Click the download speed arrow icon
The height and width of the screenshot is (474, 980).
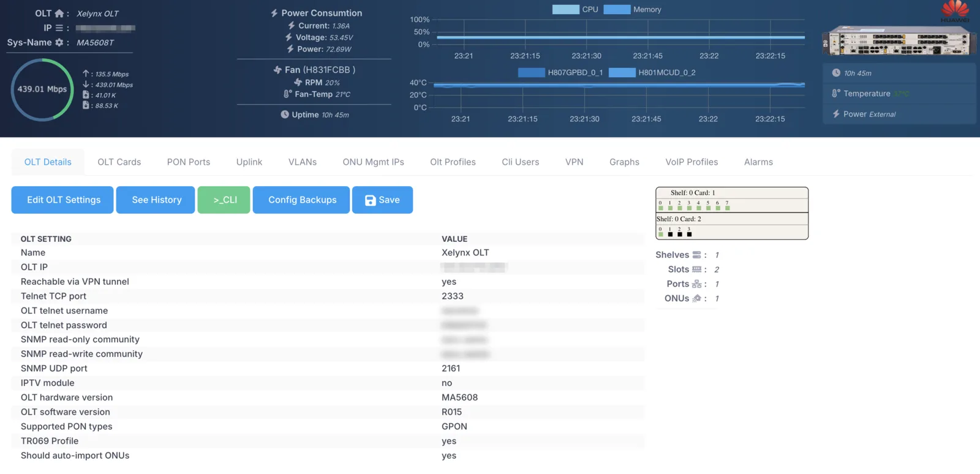(x=86, y=85)
